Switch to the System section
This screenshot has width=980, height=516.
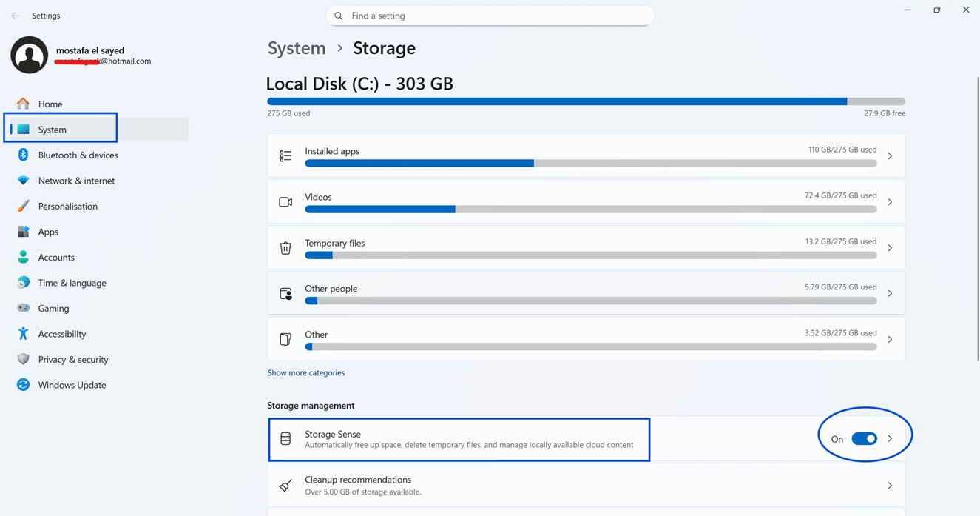[x=52, y=127]
